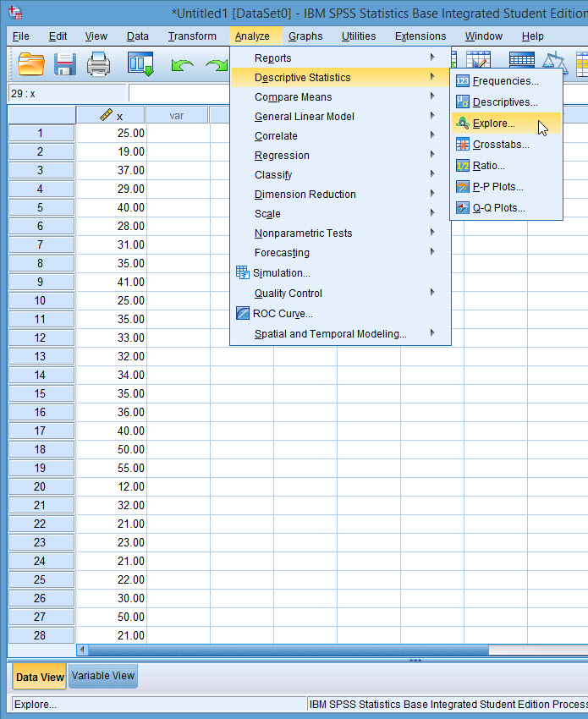Screen dimensions: 588x719
Task: Click cell with value 19.00
Action: coord(112,151)
